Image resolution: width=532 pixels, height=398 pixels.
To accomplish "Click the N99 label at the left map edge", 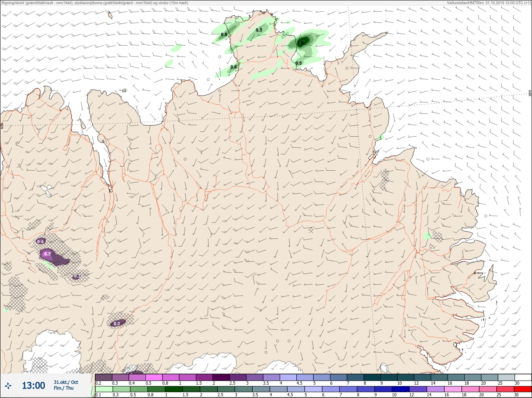I will pyautogui.click(x=2, y=125).
